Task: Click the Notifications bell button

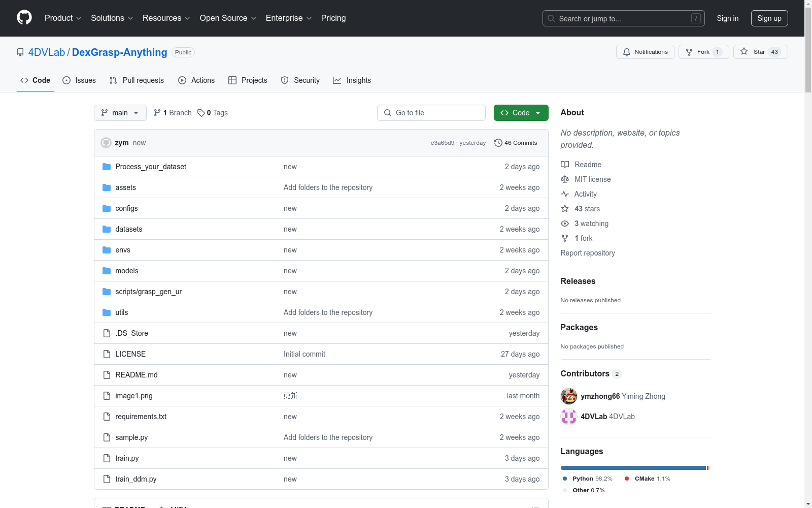Action: click(x=645, y=52)
